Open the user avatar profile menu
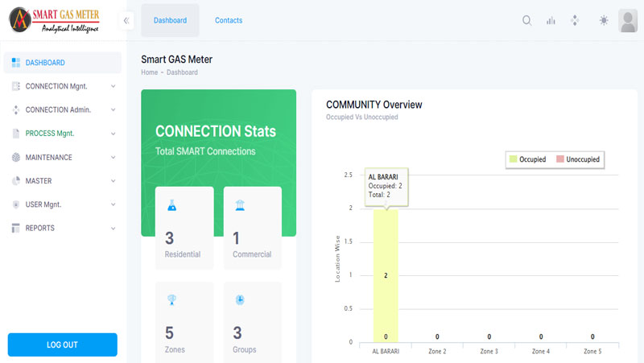Screen dimensions: 644x363 (628, 21)
